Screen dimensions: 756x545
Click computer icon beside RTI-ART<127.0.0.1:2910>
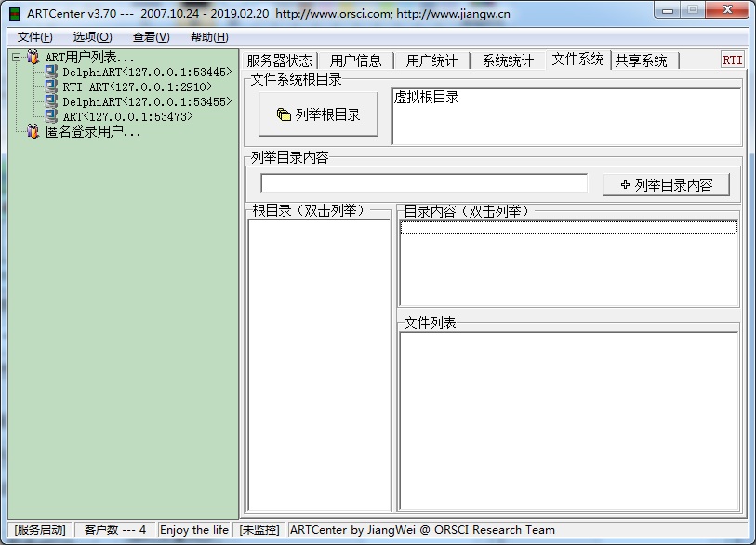[51, 86]
